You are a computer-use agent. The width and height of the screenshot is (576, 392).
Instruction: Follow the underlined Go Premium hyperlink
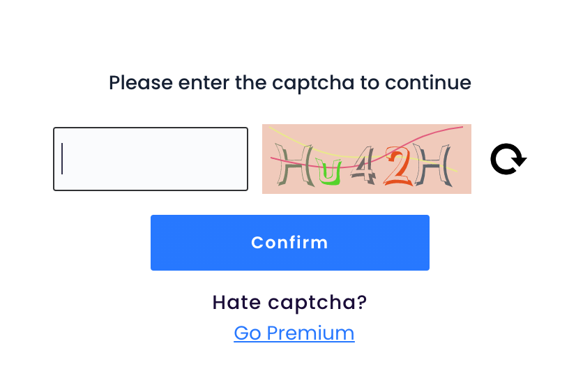click(294, 333)
